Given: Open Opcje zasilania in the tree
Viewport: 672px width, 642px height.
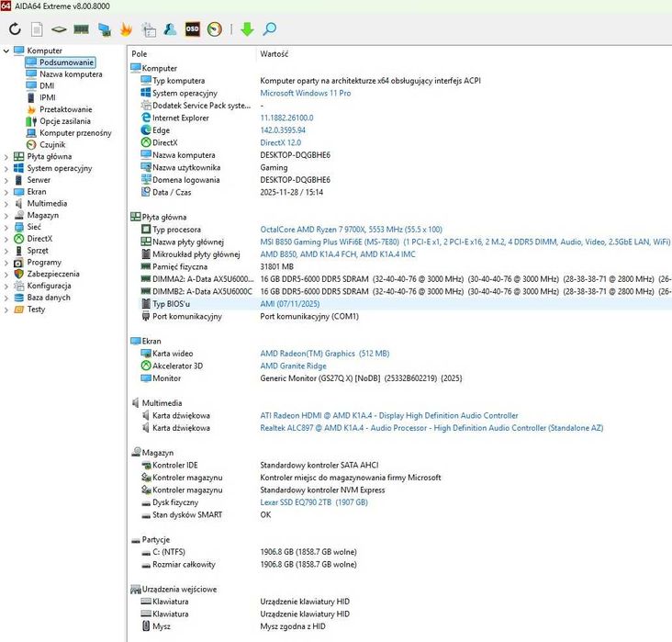Looking at the screenshot, I should coord(64,121).
